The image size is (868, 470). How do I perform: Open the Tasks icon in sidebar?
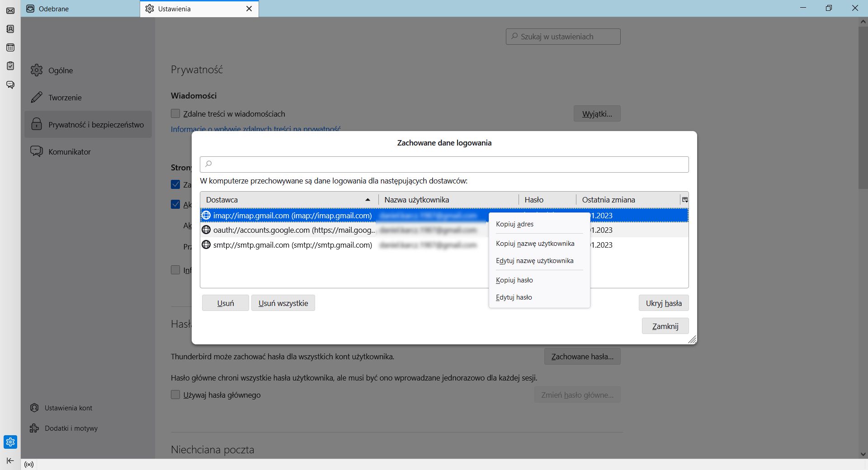coord(10,66)
